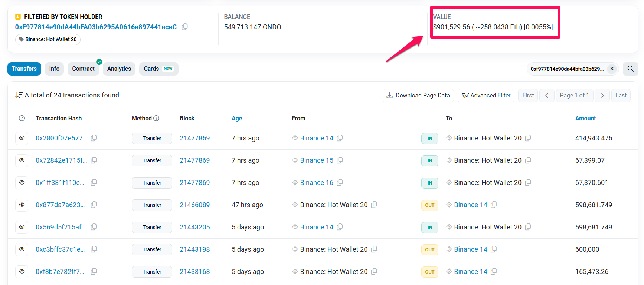
Task: Open the Contract tab
Action: pos(83,69)
